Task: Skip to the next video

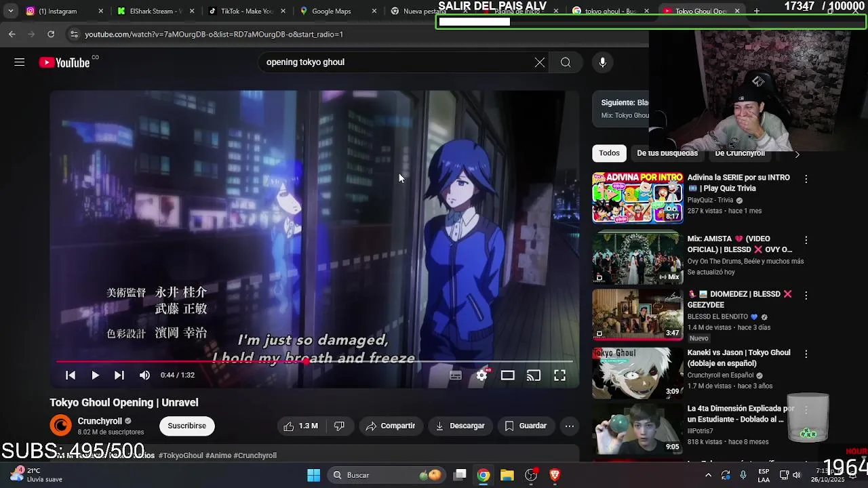Action: pyautogui.click(x=119, y=375)
